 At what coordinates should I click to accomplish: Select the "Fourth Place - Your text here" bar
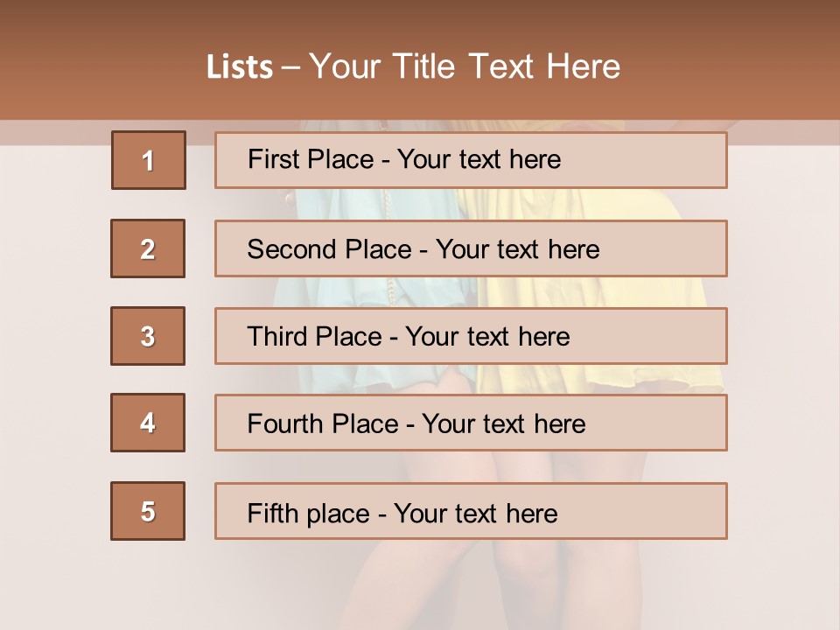pyautogui.click(x=471, y=423)
